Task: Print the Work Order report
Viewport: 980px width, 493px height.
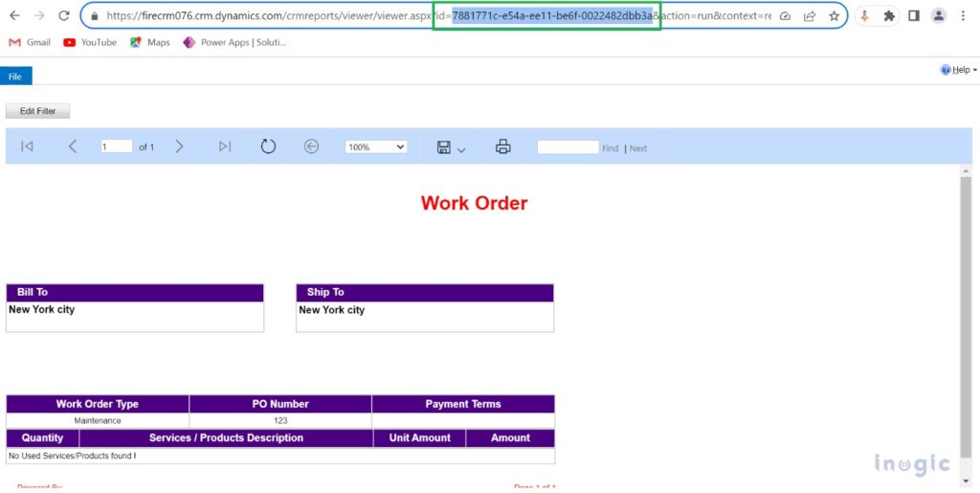Action: pos(503,146)
